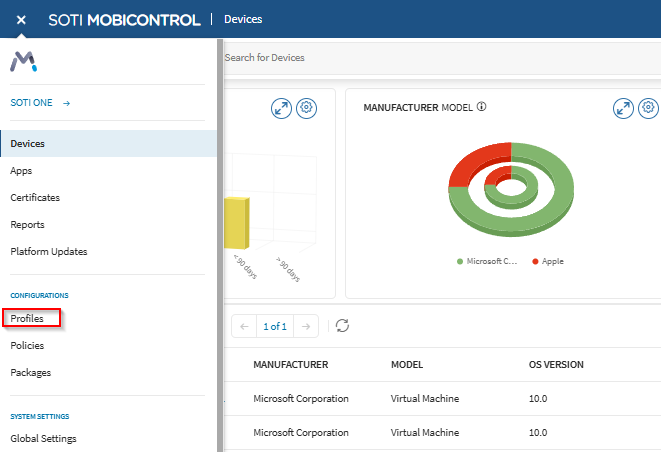Screen dimensions: 661x452
Task: Sort by MANUFACTURER column header
Action: coord(290,365)
